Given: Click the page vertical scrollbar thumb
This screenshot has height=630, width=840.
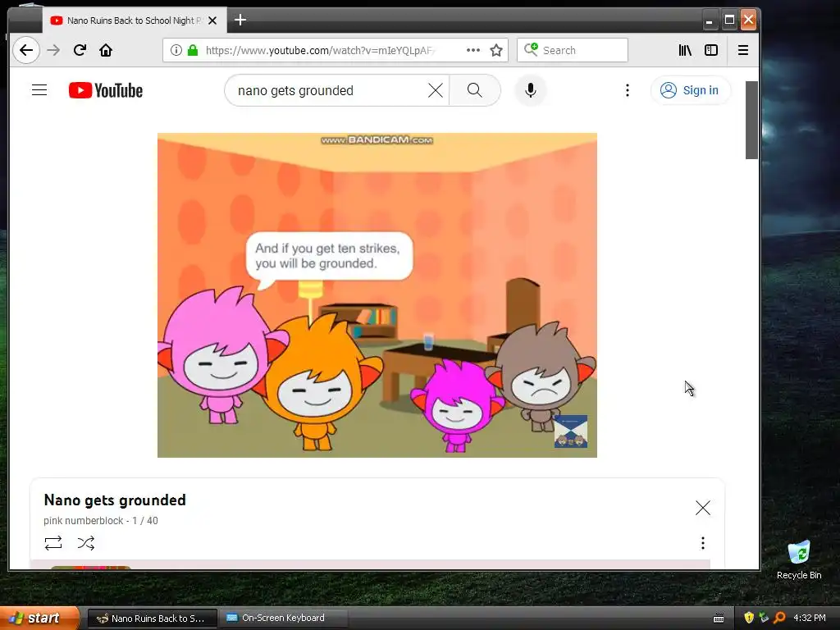Looking at the screenshot, I should 751,120.
